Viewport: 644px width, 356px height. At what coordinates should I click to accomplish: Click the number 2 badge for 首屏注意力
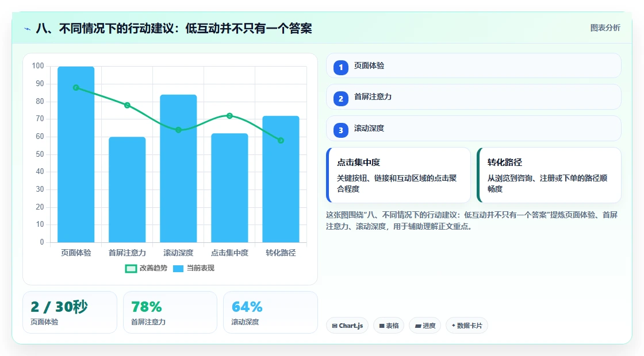(x=341, y=98)
